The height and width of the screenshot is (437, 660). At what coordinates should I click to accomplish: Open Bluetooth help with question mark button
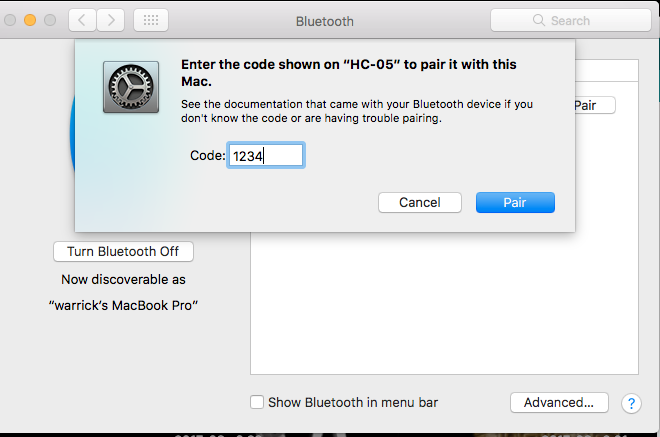pos(631,403)
